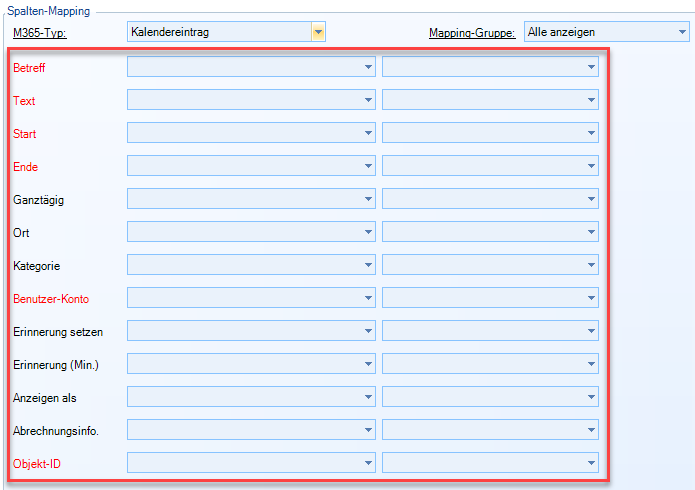Click the M365-Typ label

[46, 33]
